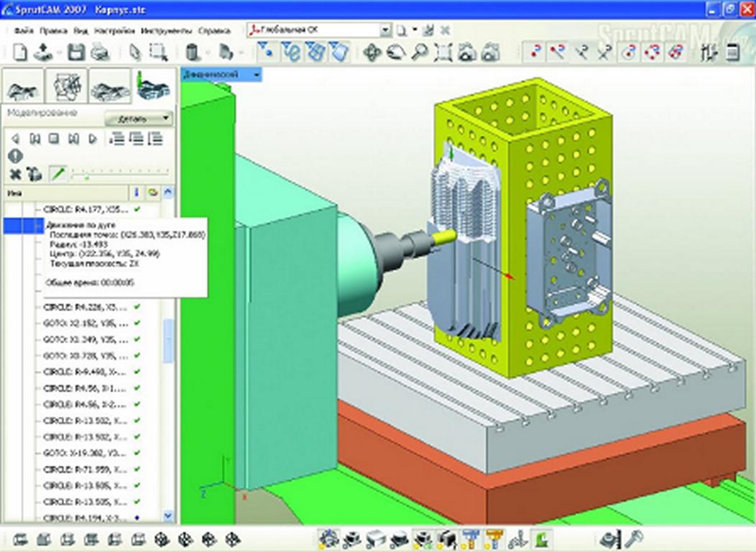
Task: Run the simulation backward with left triangle
Action: click(x=15, y=139)
